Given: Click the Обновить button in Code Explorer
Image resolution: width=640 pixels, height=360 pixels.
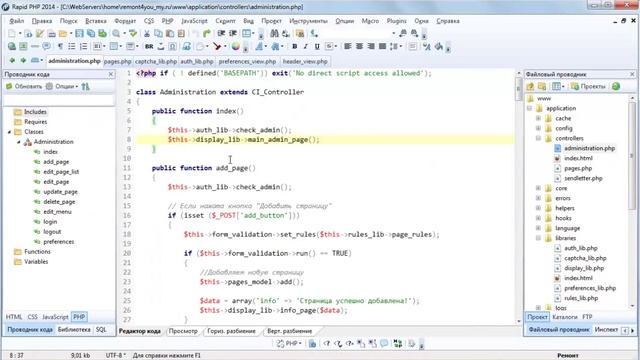Looking at the screenshot, I should 24,87.
